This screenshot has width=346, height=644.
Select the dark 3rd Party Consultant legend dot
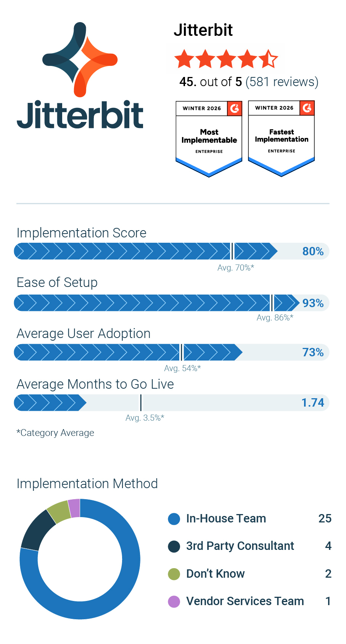(174, 546)
